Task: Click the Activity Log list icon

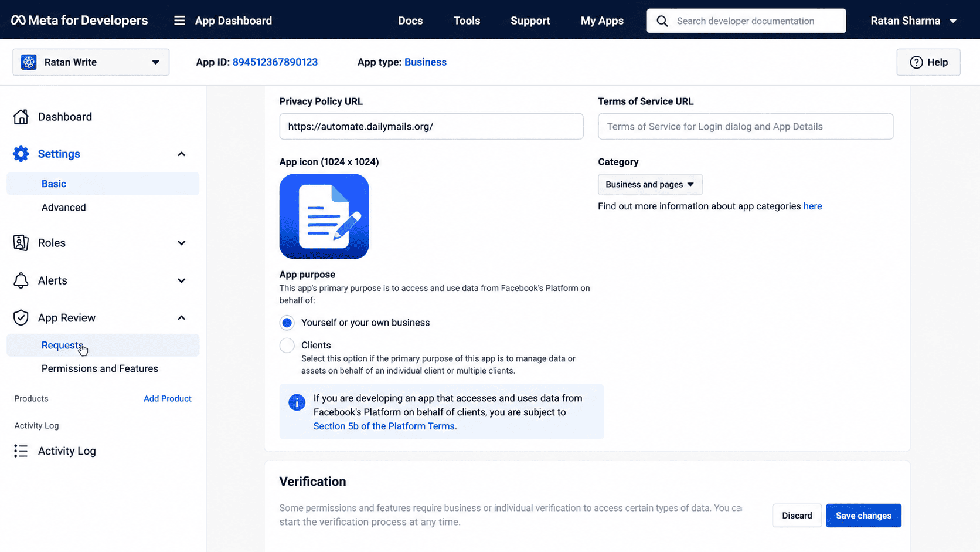Action: [21, 451]
